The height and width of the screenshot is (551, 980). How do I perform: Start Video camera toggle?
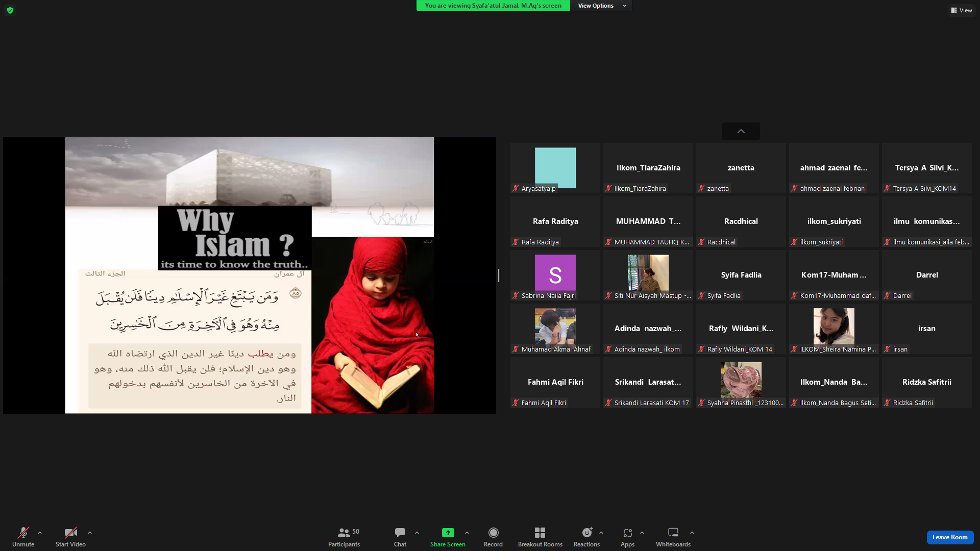pos(70,537)
